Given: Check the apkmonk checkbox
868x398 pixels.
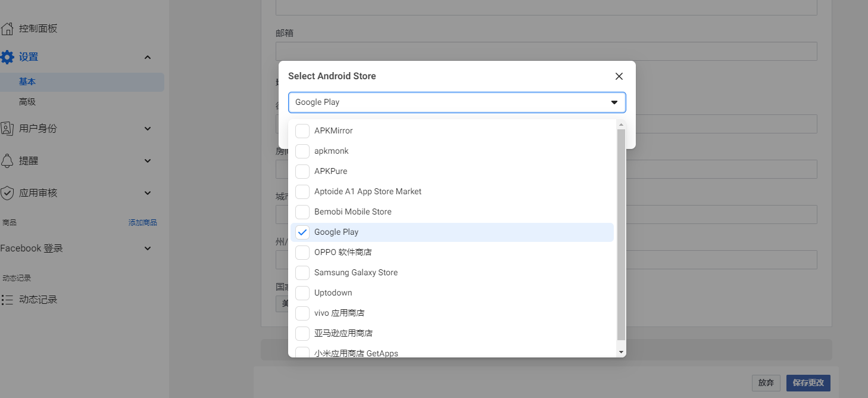Looking at the screenshot, I should (302, 151).
